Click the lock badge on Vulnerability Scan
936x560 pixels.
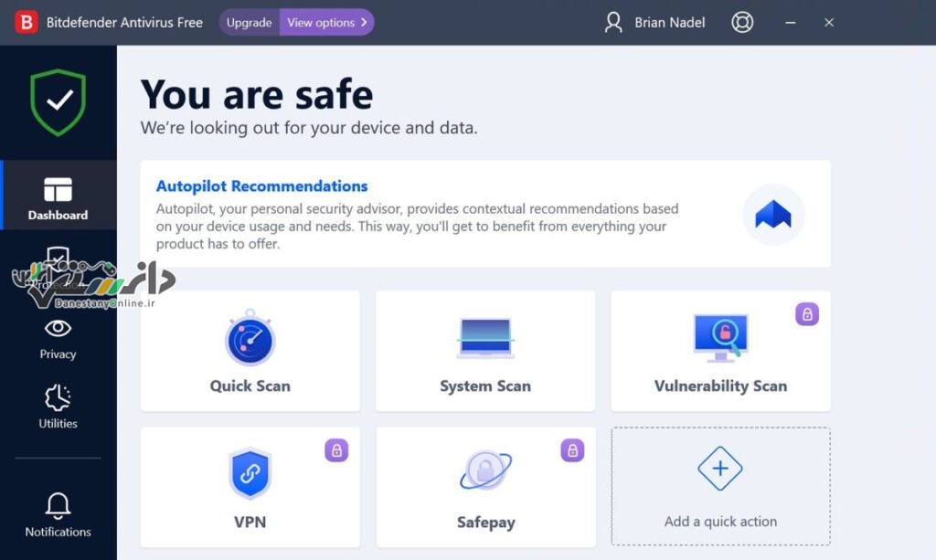tap(806, 313)
